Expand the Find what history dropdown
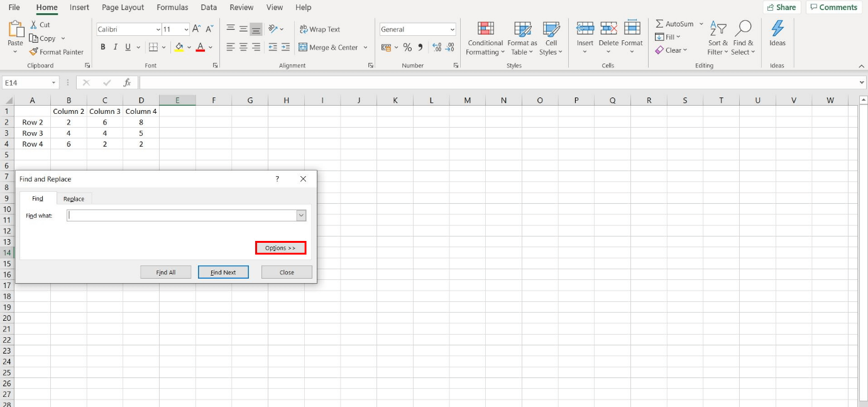 coord(302,215)
